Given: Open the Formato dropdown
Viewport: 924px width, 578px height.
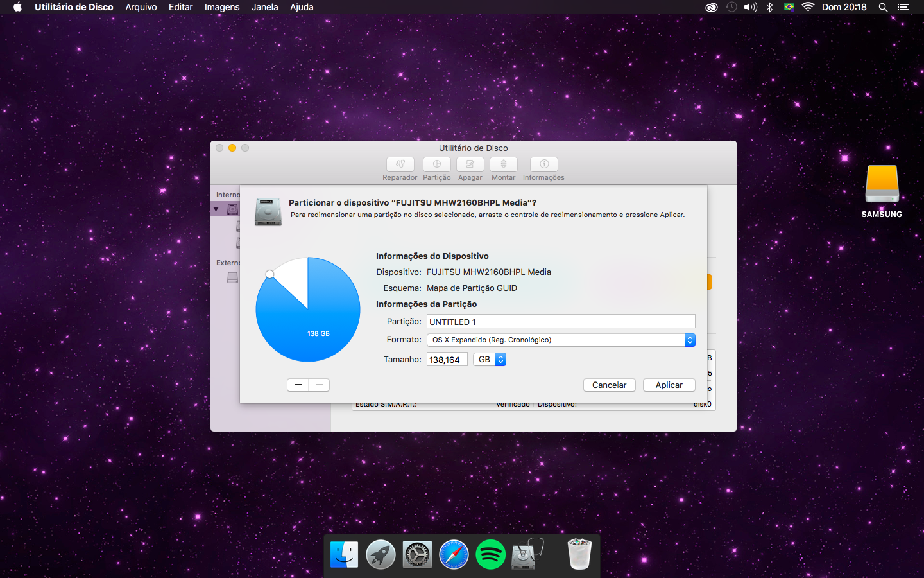Looking at the screenshot, I should (561, 340).
